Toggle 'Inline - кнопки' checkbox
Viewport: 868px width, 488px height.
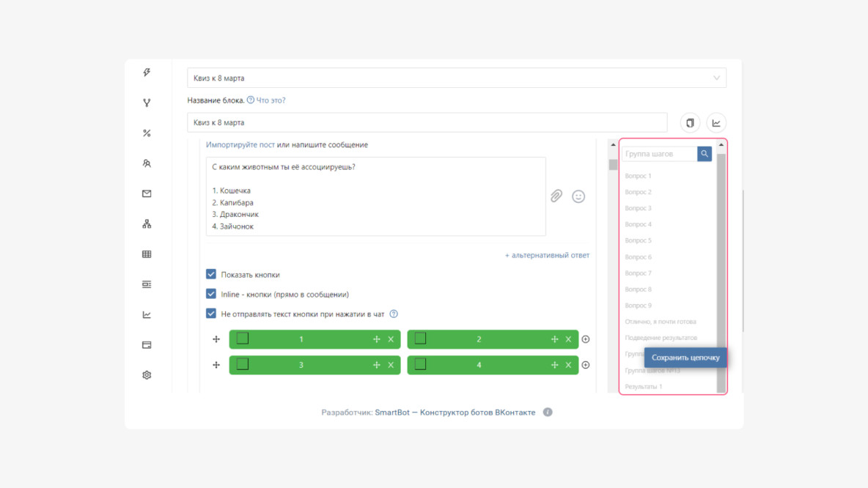pos(211,295)
